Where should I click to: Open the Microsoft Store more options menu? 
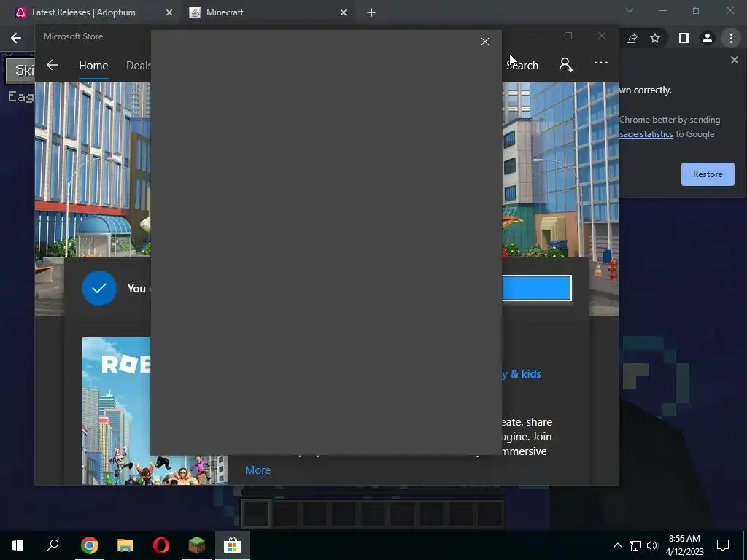(601, 63)
